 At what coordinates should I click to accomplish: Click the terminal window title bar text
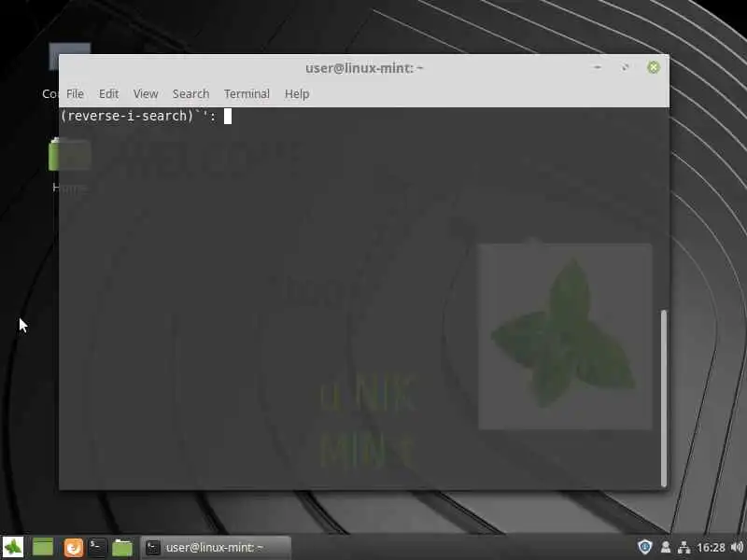(364, 68)
